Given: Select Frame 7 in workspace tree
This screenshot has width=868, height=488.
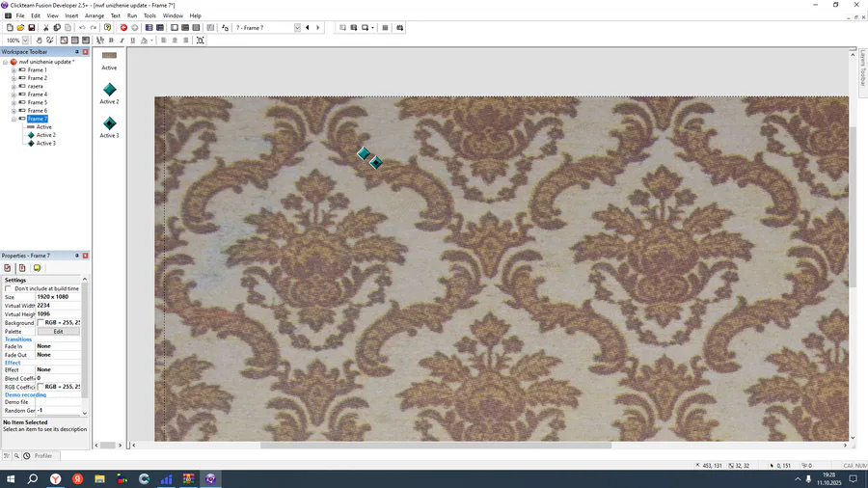Looking at the screenshot, I should point(37,119).
